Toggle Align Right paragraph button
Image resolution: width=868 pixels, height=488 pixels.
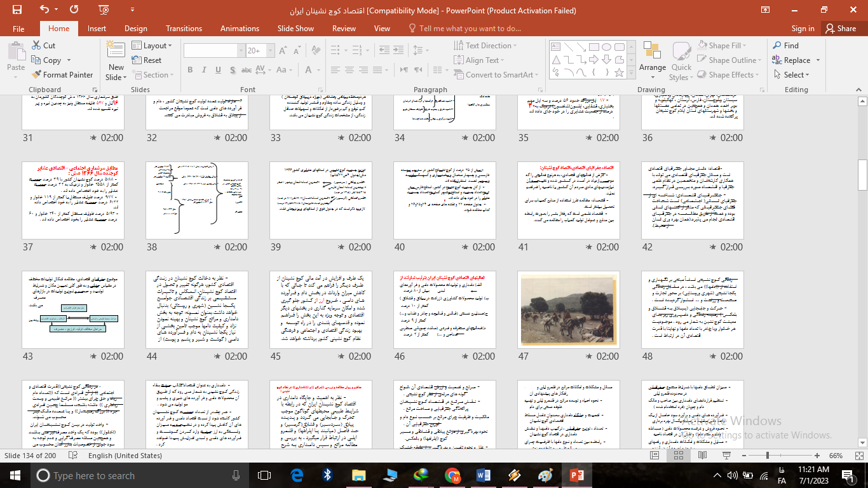tap(363, 70)
